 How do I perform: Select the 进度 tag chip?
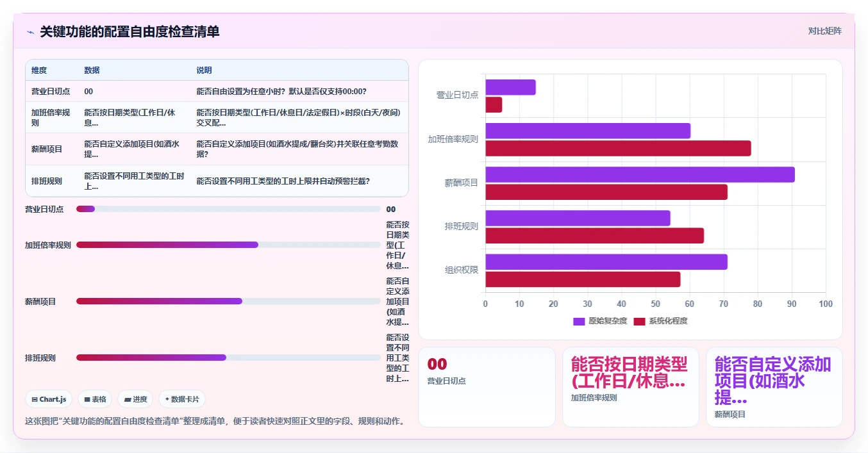(135, 399)
